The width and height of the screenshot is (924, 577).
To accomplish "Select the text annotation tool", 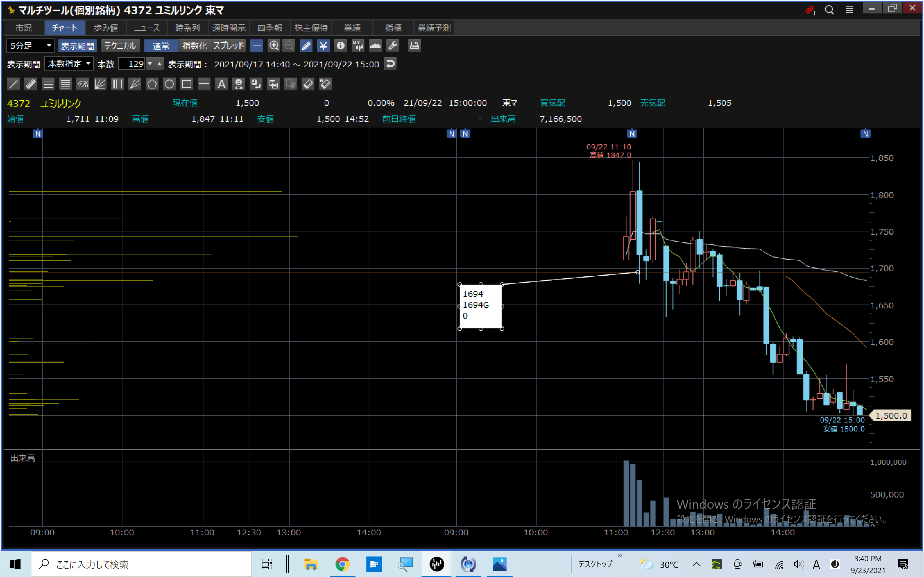I will tap(221, 84).
